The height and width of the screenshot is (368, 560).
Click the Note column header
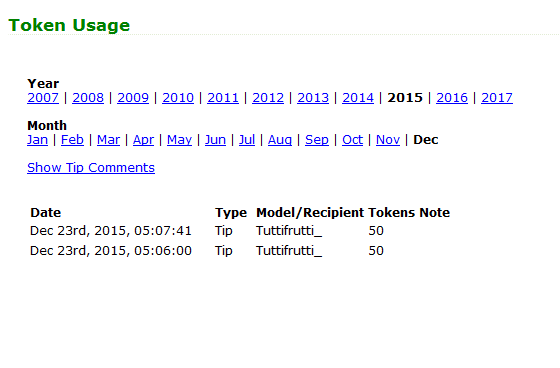(435, 213)
